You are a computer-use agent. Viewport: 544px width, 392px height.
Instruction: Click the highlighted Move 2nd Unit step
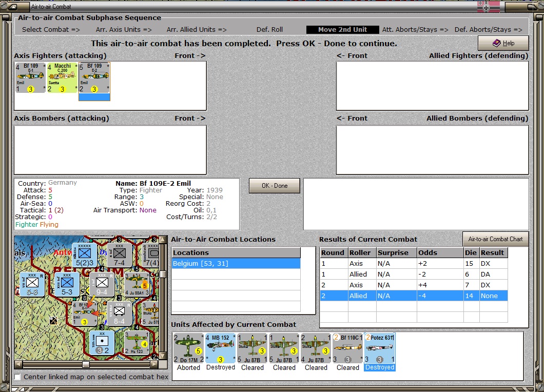click(342, 29)
